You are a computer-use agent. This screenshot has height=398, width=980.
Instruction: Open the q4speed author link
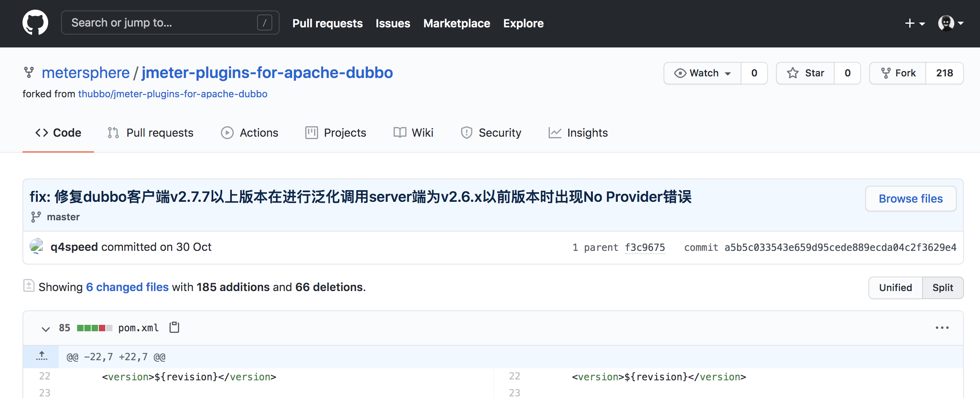point(74,247)
